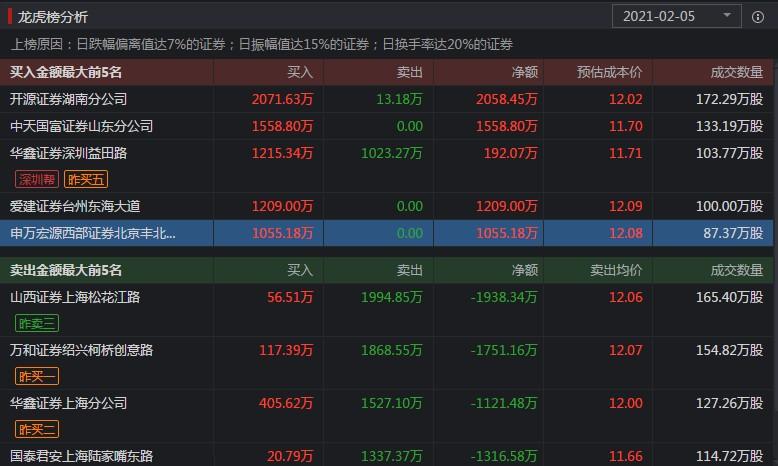Viewport: 778px width, 466px height.
Task: Click the 成交数量 header in the buy table
Action: [x=737, y=72]
